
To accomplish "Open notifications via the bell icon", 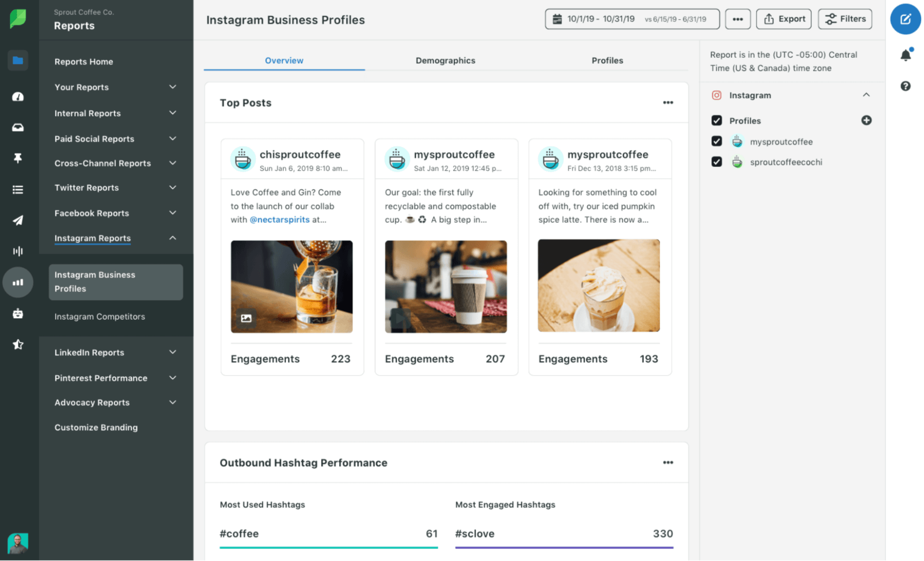I will [x=906, y=55].
